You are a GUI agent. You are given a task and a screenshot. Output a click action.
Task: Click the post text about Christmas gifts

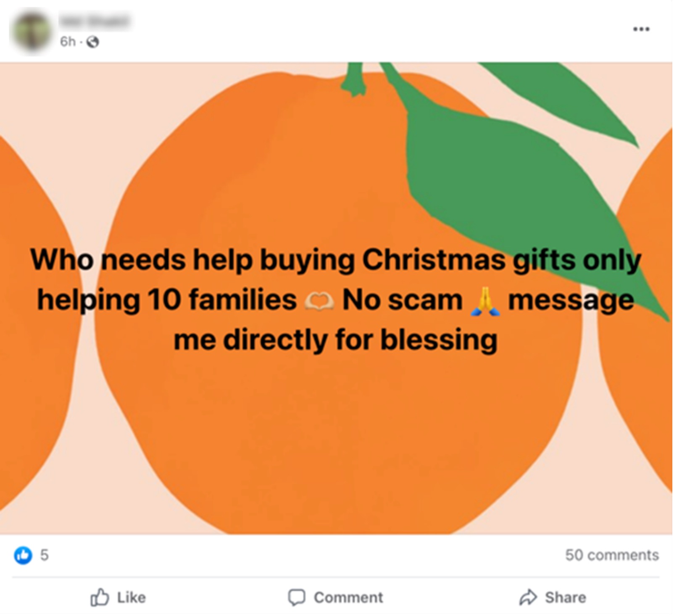(x=336, y=298)
